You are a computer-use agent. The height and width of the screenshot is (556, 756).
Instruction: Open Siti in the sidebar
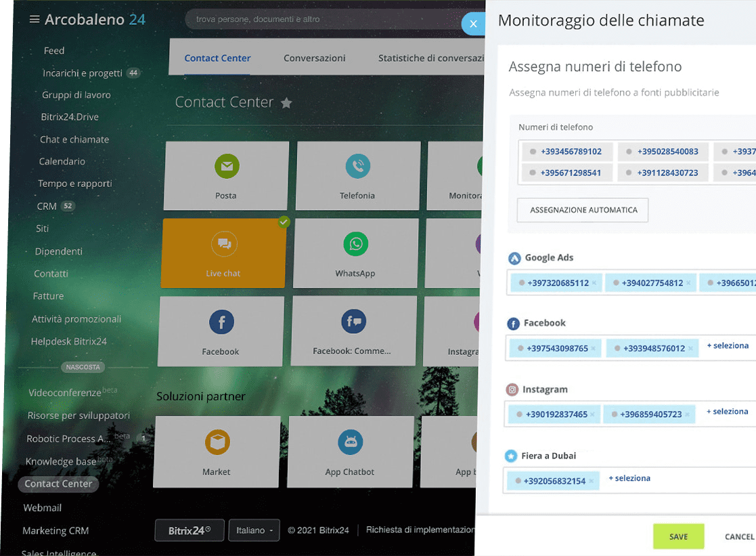coord(42,228)
